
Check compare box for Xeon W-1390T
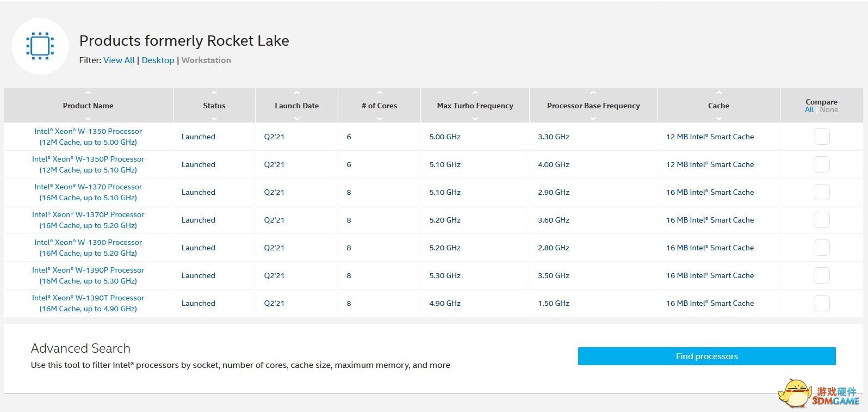click(821, 303)
